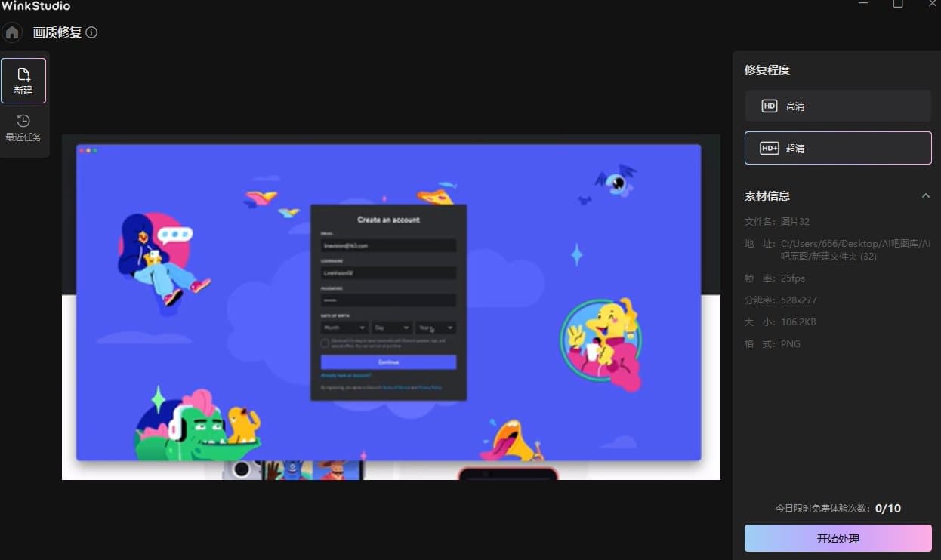Screen dimensions: 941x560
Task: Click the 新建 new file icon
Action: [x=23, y=75]
